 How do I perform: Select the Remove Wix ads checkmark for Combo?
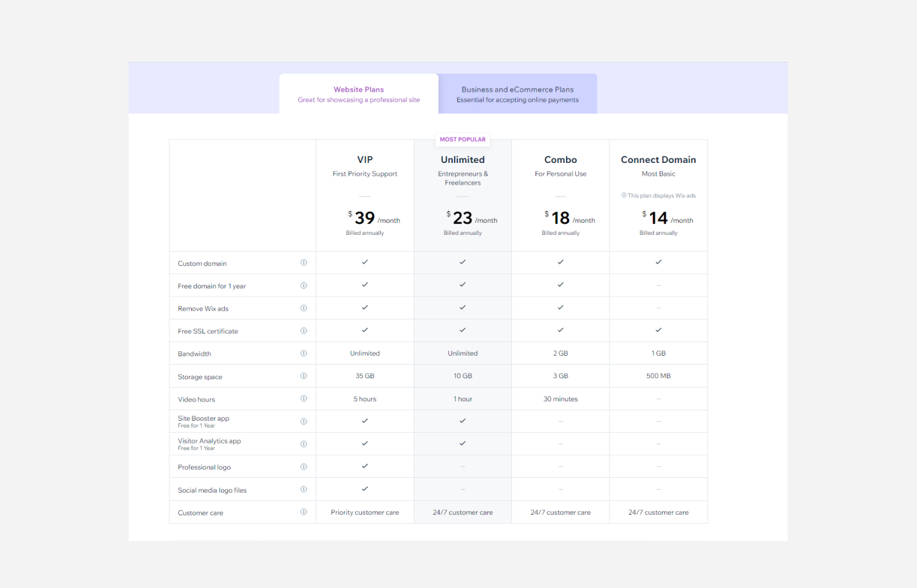[560, 308]
